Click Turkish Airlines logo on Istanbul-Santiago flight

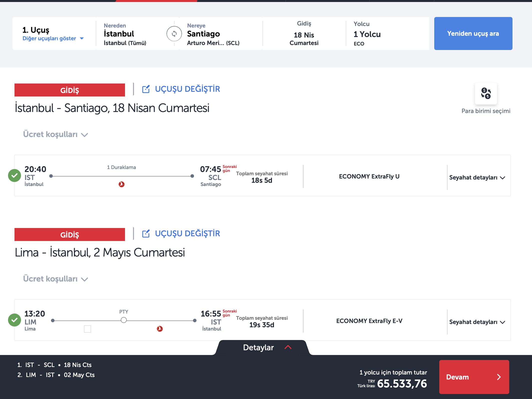coord(121,184)
